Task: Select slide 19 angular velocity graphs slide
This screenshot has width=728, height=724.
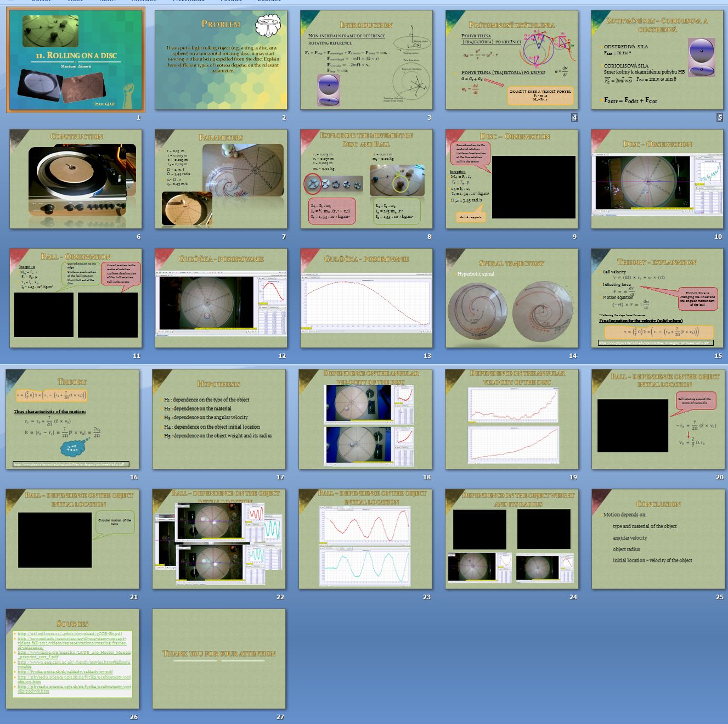Action: [x=512, y=419]
